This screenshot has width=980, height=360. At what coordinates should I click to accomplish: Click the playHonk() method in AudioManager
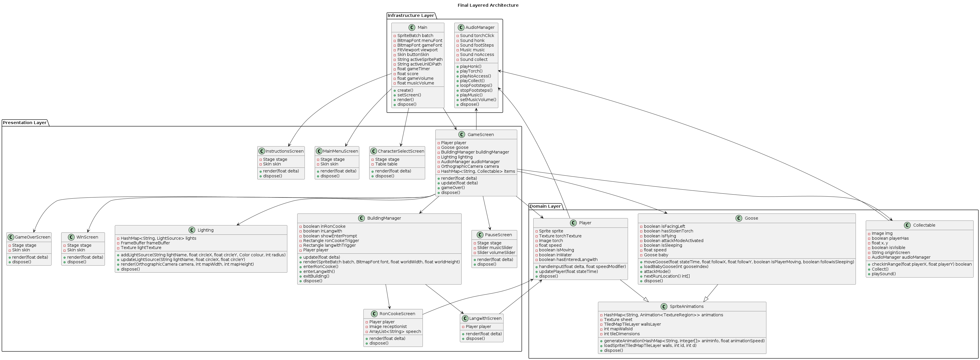(470, 66)
